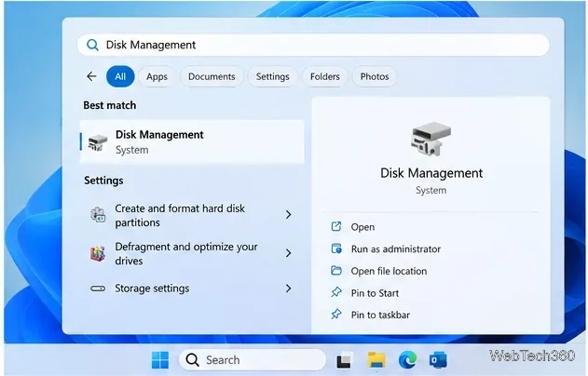
Task: Expand chevron for Defragment and optimize your drives
Action: [x=288, y=253]
